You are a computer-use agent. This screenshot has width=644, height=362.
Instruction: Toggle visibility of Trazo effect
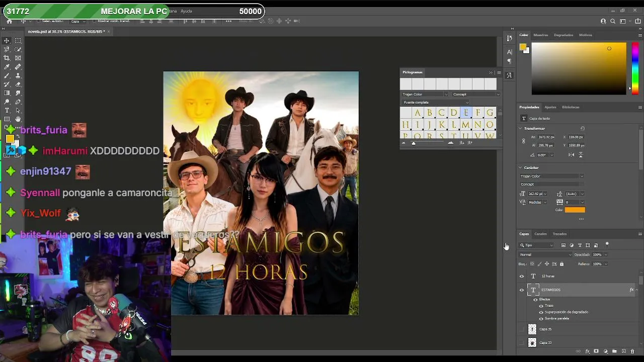coord(541,306)
